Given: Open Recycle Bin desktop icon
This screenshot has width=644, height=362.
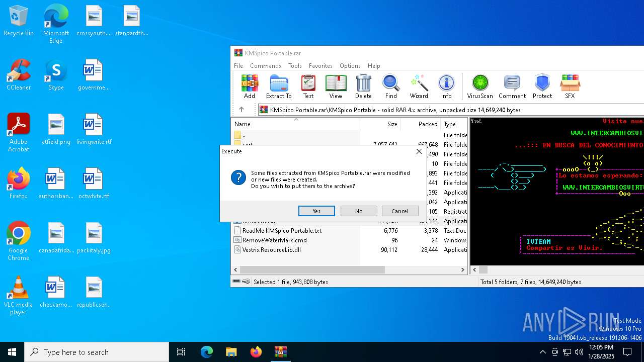Looking at the screenshot, I should (x=19, y=21).
